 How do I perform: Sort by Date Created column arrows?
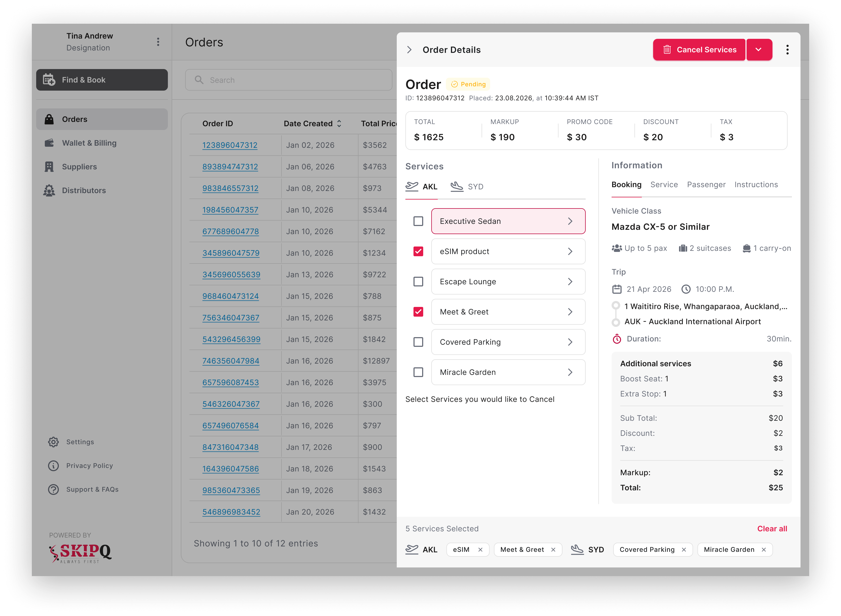coord(339,124)
